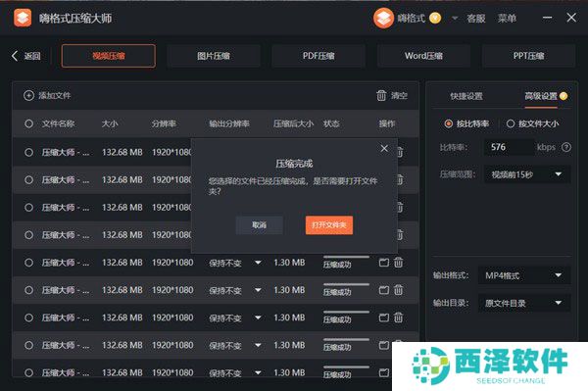Viewport: 588px width, 391px height.
Task: Expand the 输出格式 dropdown showing MP4格式
Action: pos(524,275)
